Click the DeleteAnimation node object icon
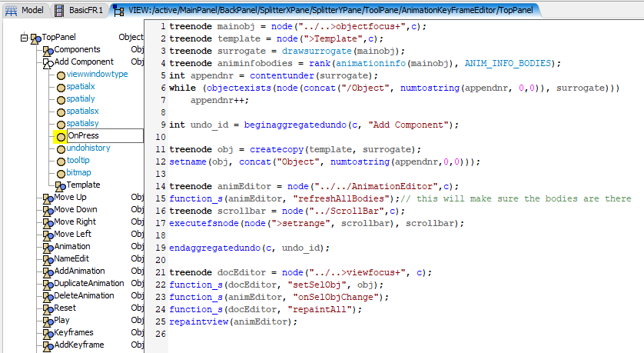The height and width of the screenshot is (353, 644). click(x=48, y=296)
